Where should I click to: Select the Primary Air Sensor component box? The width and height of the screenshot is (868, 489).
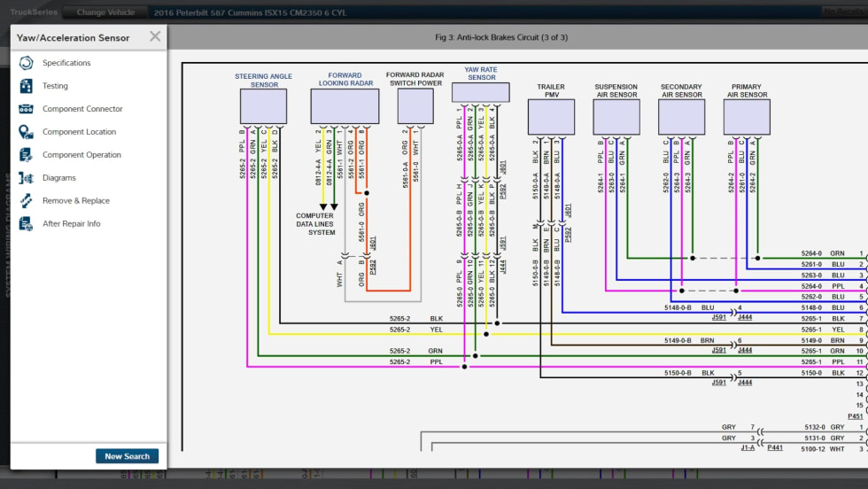(x=747, y=117)
